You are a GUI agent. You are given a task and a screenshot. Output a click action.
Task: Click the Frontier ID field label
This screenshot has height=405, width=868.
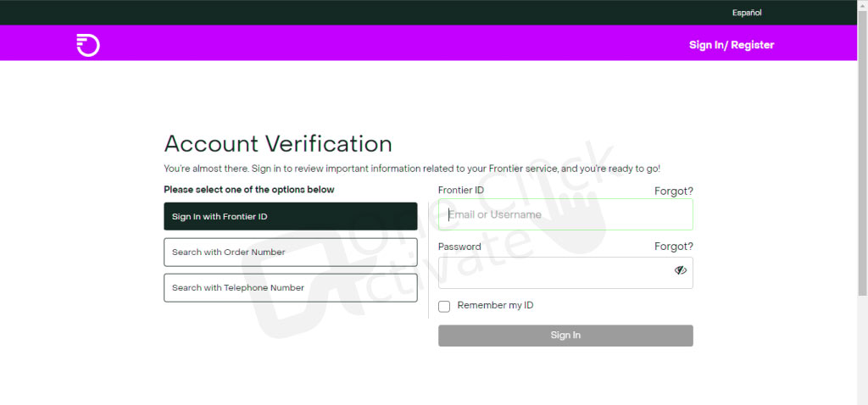click(x=461, y=191)
